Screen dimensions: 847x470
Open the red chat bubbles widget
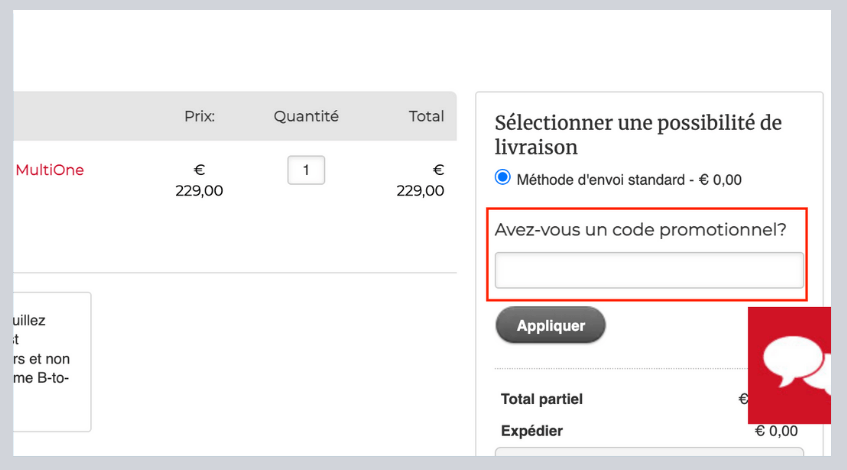(790, 365)
